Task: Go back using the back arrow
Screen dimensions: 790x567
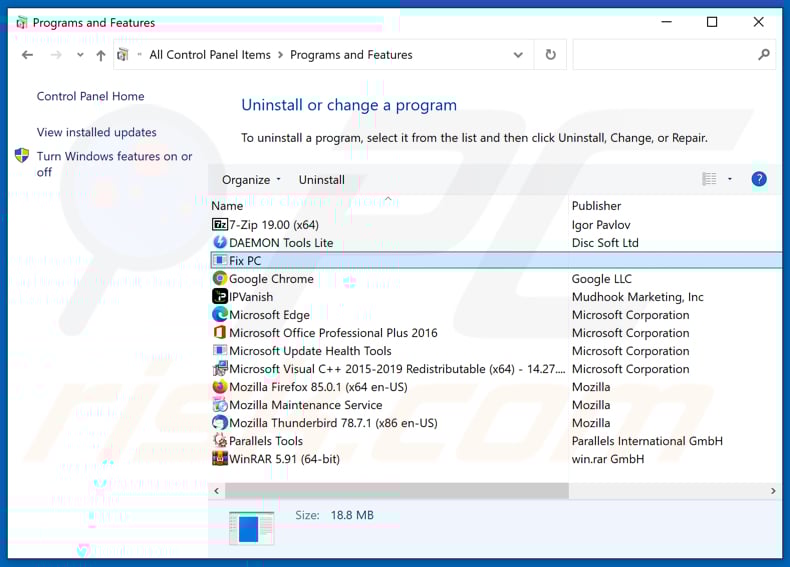Action: (27, 55)
